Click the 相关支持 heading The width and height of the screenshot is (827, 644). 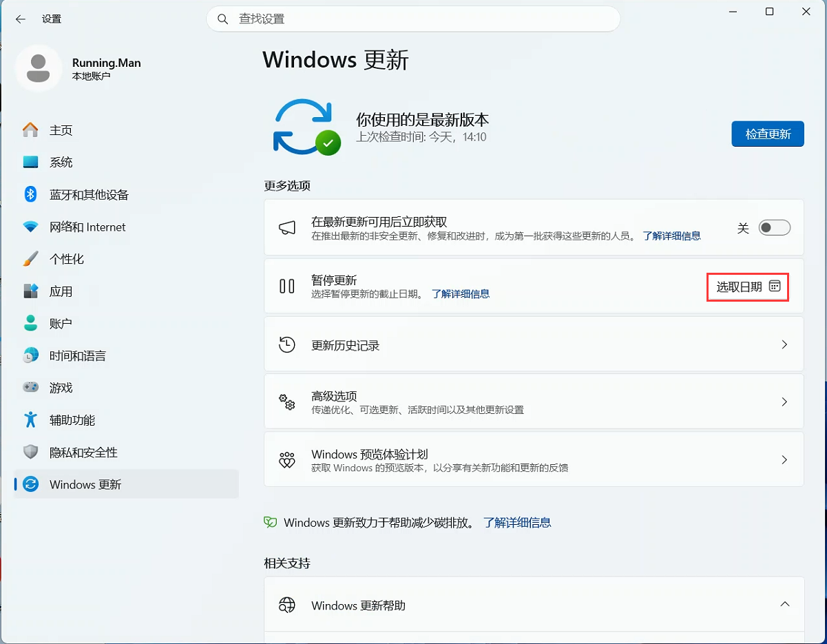click(x=287, y=563)
